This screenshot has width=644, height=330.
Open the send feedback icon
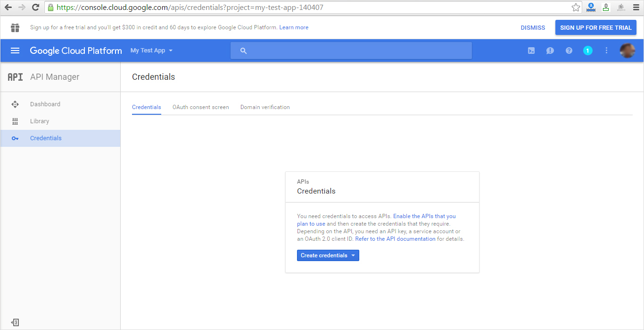[550, 51]
